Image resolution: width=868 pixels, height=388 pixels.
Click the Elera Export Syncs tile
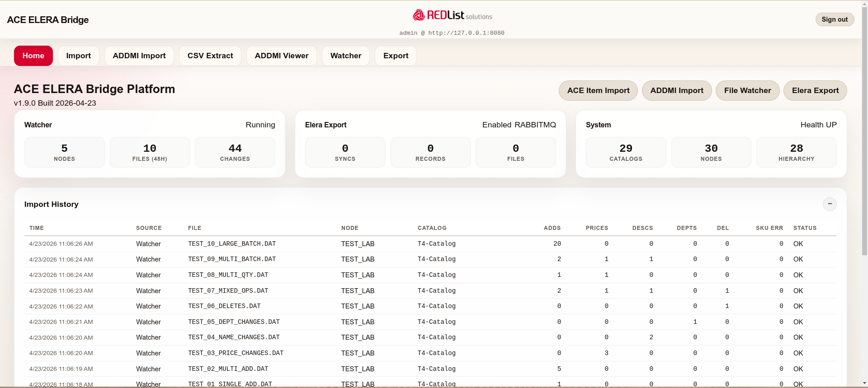pyautogui.click(x=345, y=152)
